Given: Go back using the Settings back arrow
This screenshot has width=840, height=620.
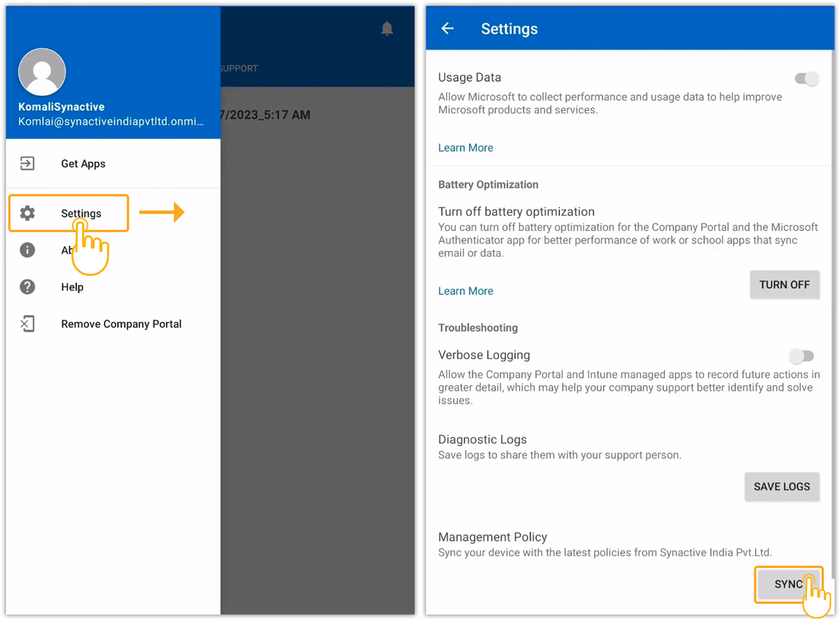Looking at the screenshot, I should click(448, 29).
